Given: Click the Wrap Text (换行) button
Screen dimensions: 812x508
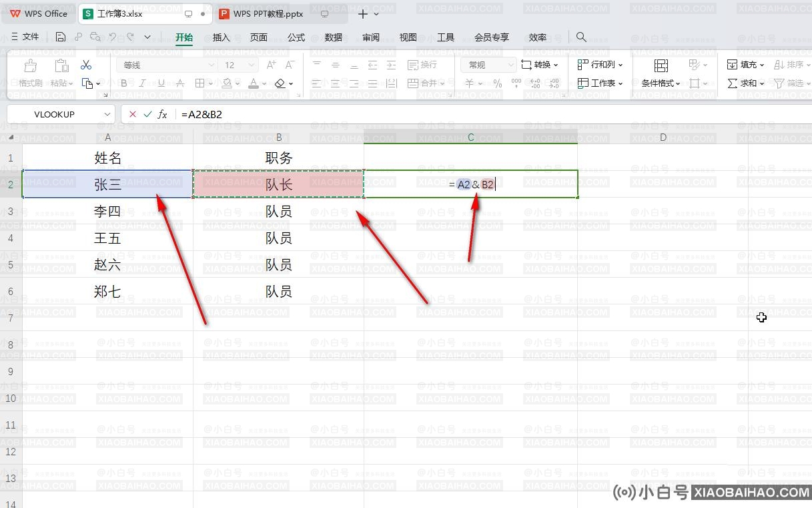Looking at the screenshot, I should pyautogui.click(x=422, y=65).
